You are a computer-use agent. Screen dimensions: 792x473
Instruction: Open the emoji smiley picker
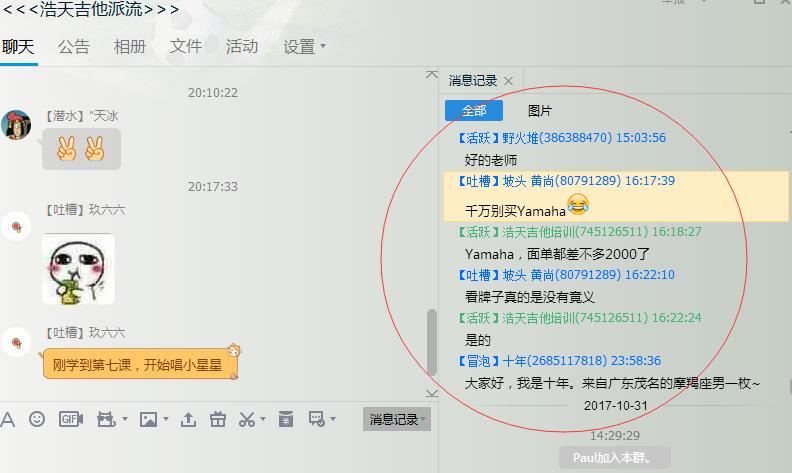[x=37, y=419]
